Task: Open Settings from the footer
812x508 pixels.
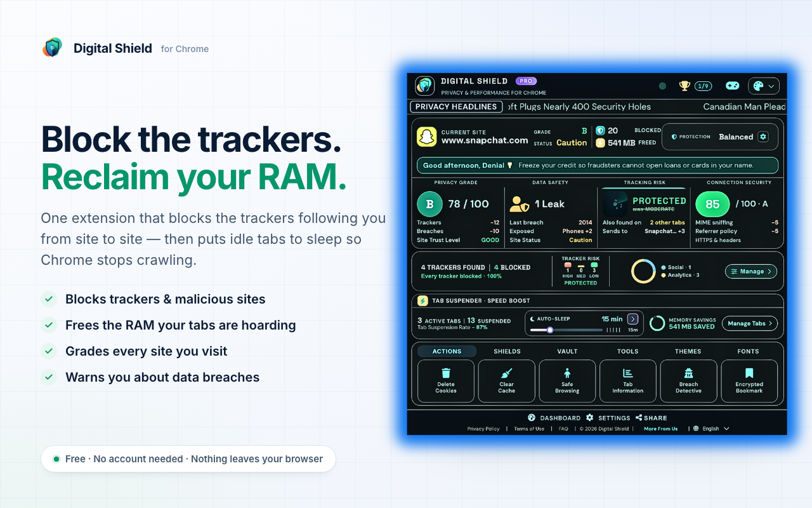Action: (x=608, y=418)
